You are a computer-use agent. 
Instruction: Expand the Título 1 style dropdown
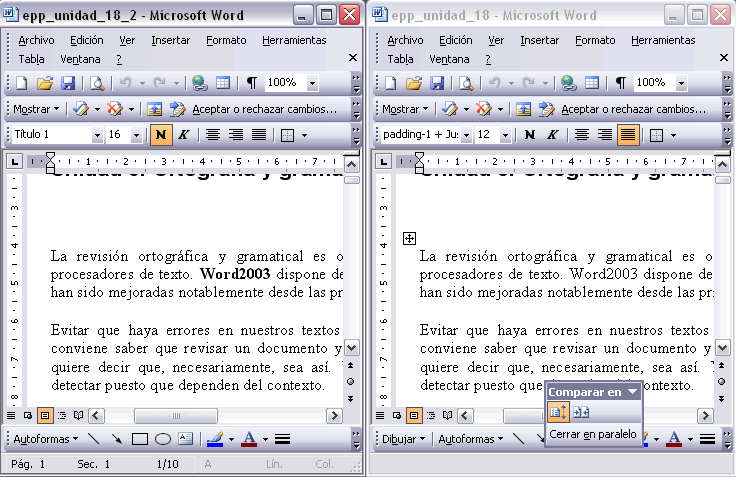[97, 134]
